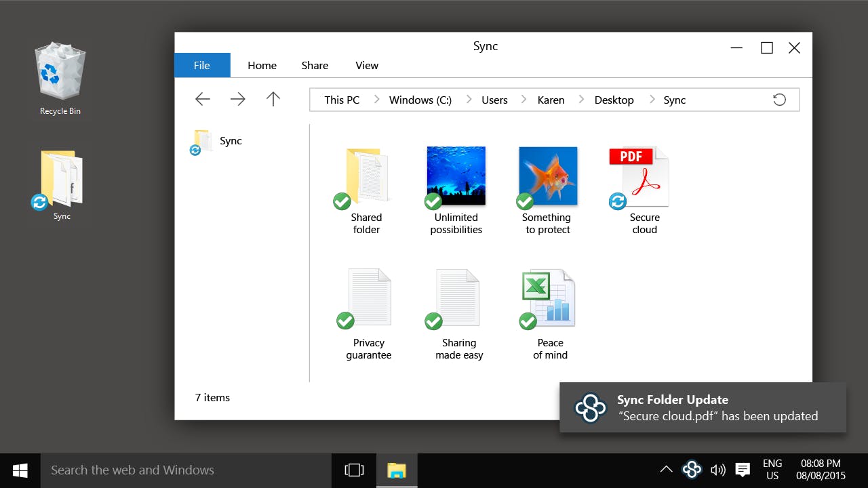Viewport: 868px width, 488px height.
Task: Click the Back navigation arrow
Action: [203, 100]
